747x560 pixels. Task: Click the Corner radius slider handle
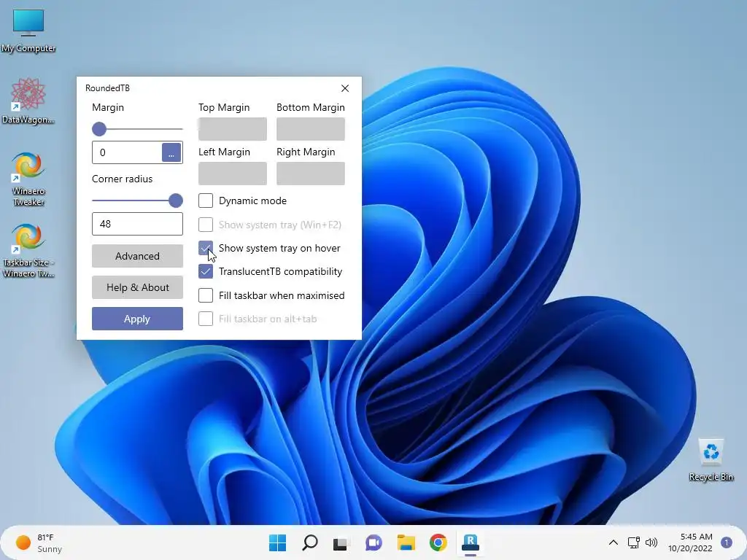(176, 201)
